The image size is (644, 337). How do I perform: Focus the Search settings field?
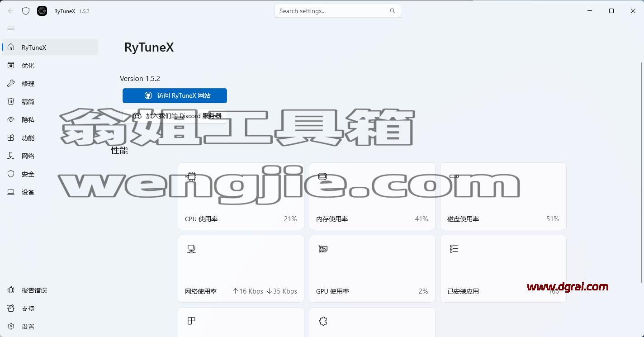click(x=337, y=11)
